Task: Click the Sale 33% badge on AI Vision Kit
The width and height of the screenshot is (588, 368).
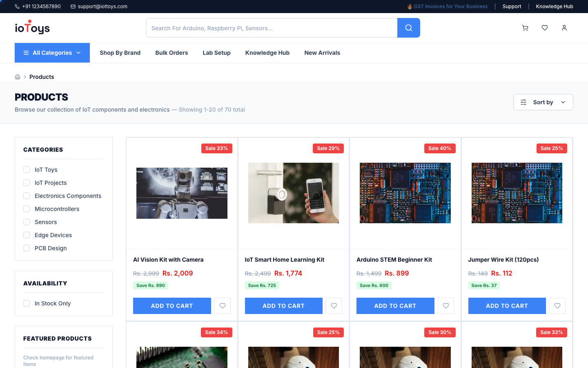Action: (x=216, y=148)
